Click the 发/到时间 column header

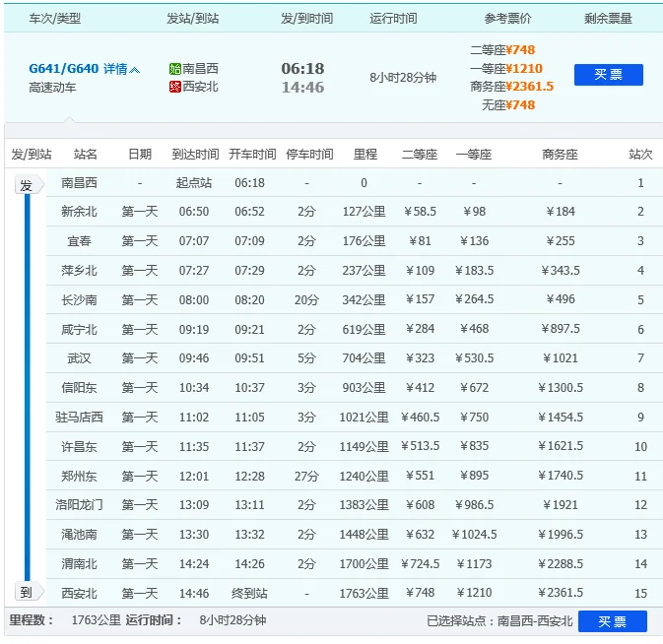tap(307, 18)
